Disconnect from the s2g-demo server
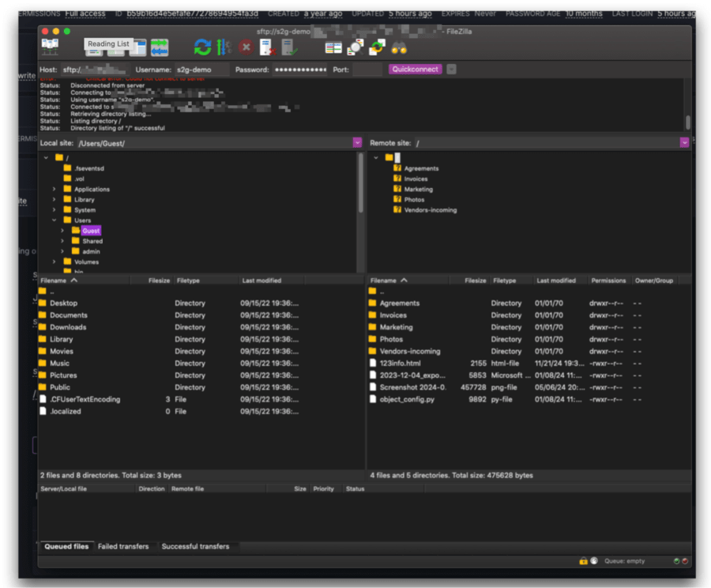Viewport: 711px width, 588px height. click(x=266, y=47)
